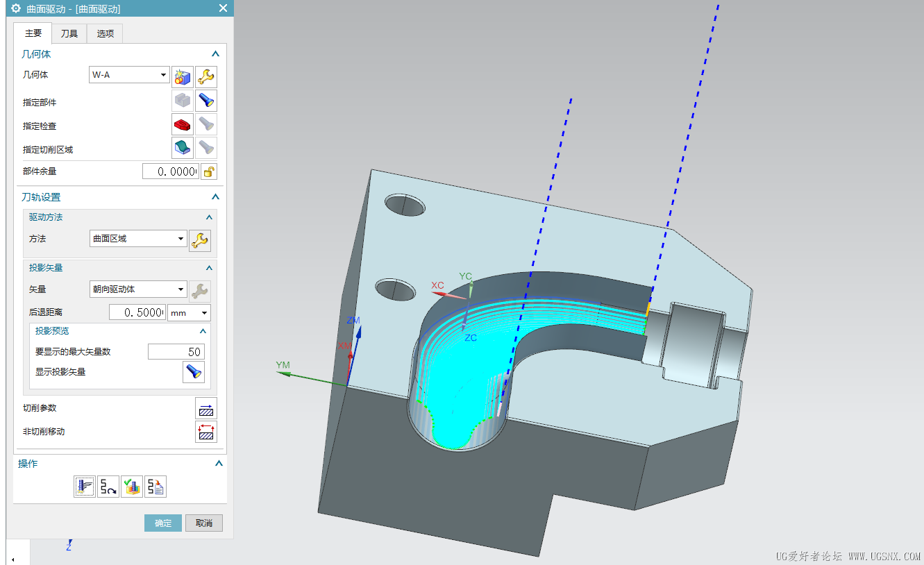Click the 部件余量 lock toggle icon

point(208,171)
